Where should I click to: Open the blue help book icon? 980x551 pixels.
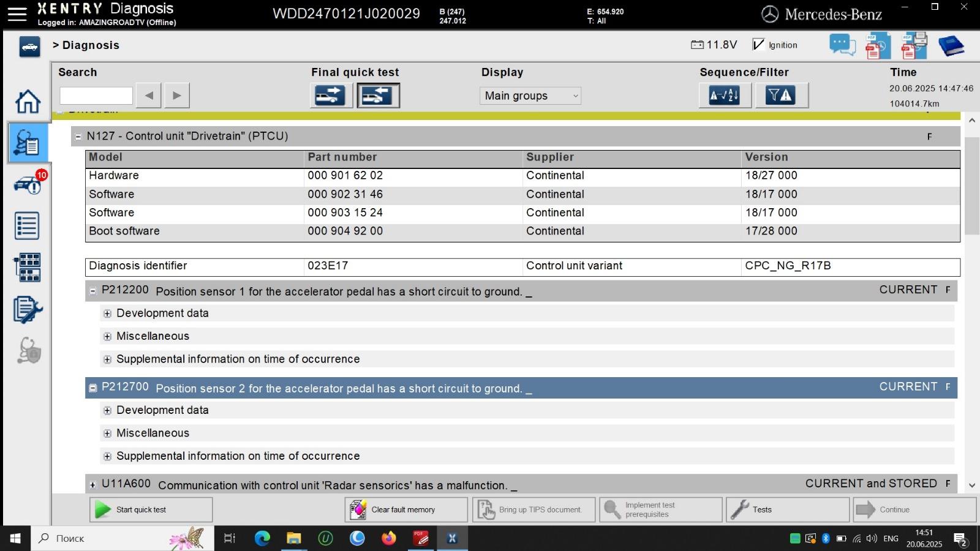(951, 46)
